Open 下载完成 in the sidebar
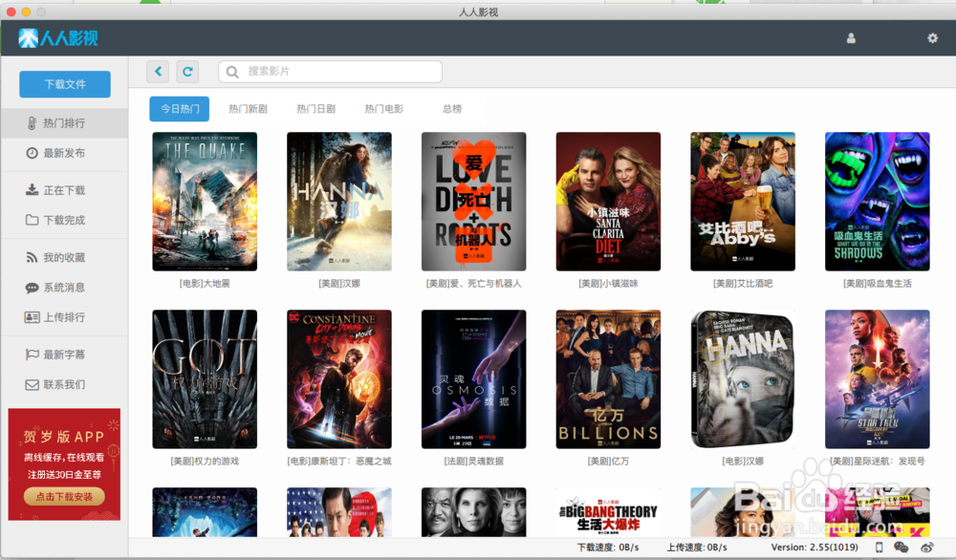Screen dimensions: 956x560 click(x=64, y=220)
